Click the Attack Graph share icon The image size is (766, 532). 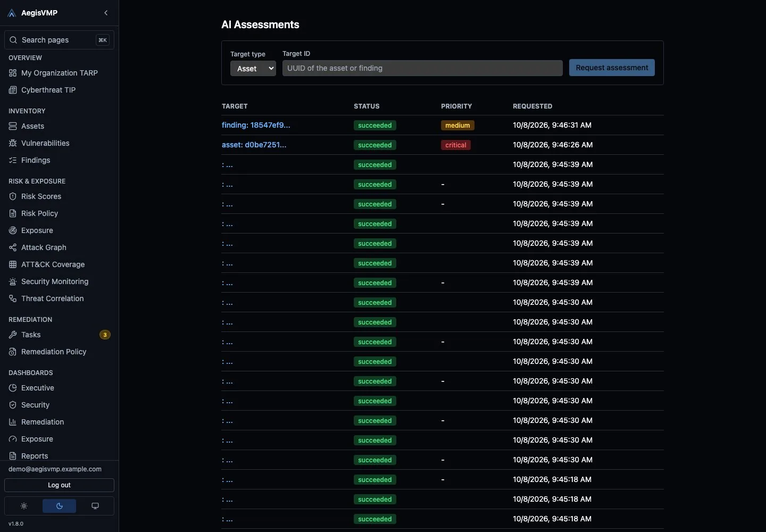tap(13, 247)
